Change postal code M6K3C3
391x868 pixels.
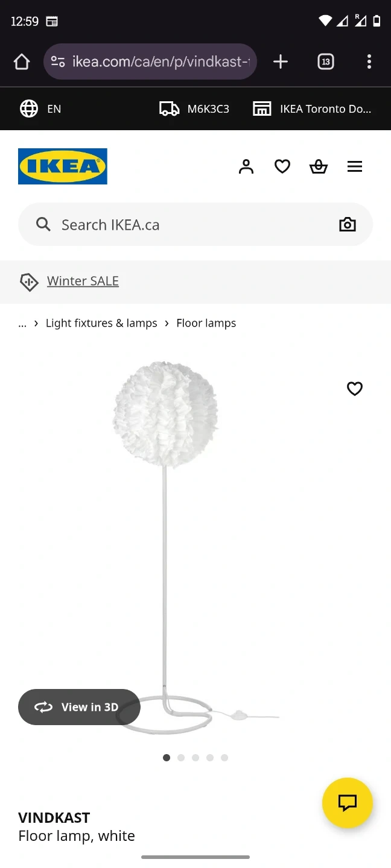(194, 108)
